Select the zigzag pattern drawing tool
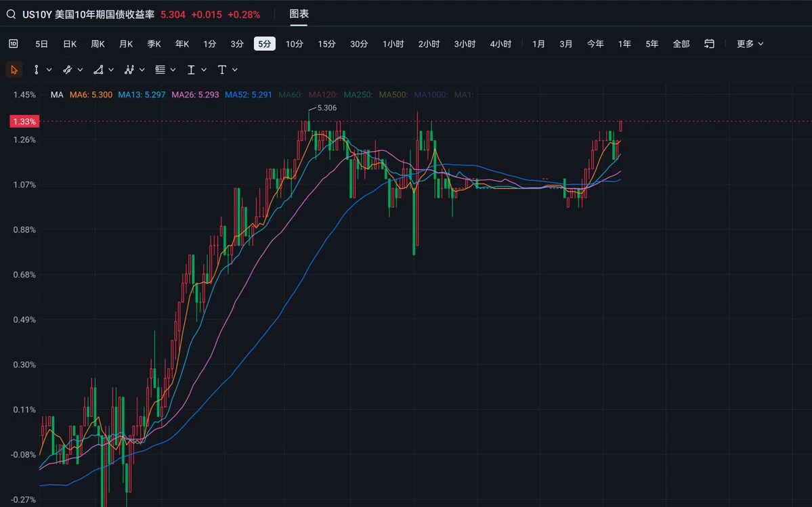This screenshot has width=812, height=507. [129, 70]
